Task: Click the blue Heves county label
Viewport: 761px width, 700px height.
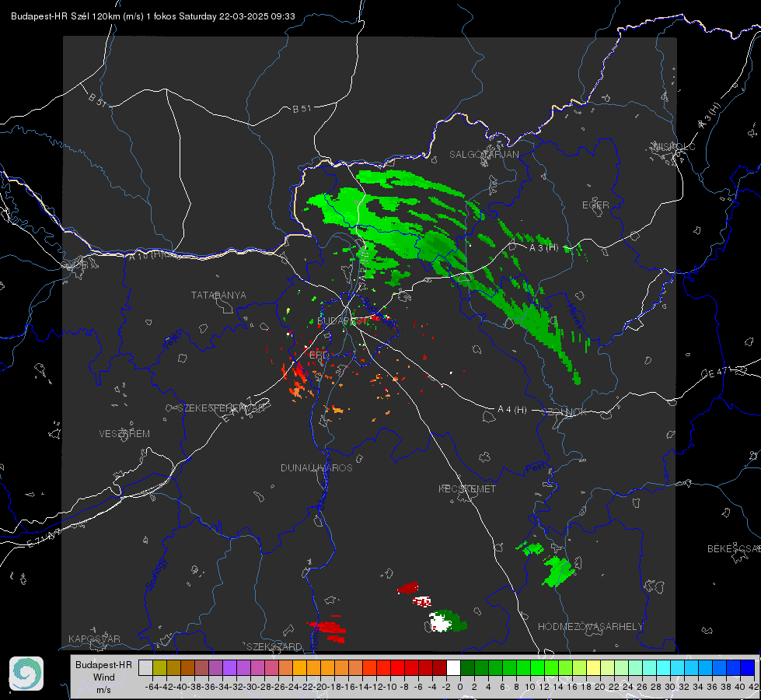Action: [x=575, y=316]
